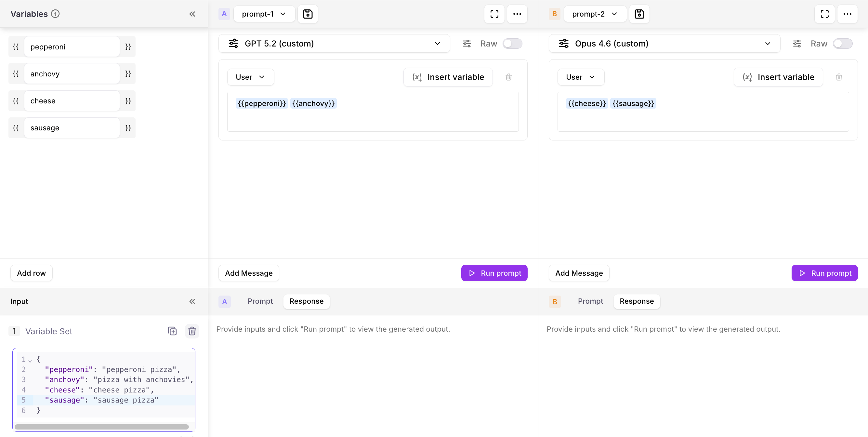
Task: Show Variables info tooltip icon
Action: 55,14
